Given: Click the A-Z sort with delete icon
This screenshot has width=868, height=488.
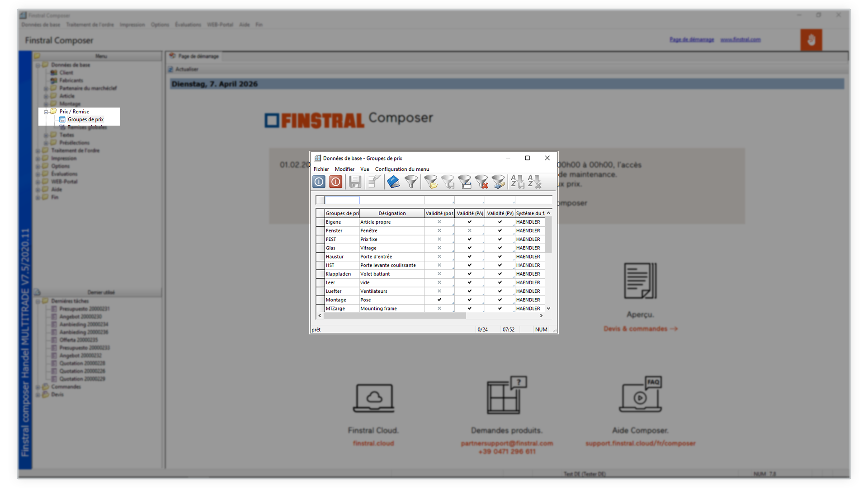Looking at the screenshot, I should [534, 182].
